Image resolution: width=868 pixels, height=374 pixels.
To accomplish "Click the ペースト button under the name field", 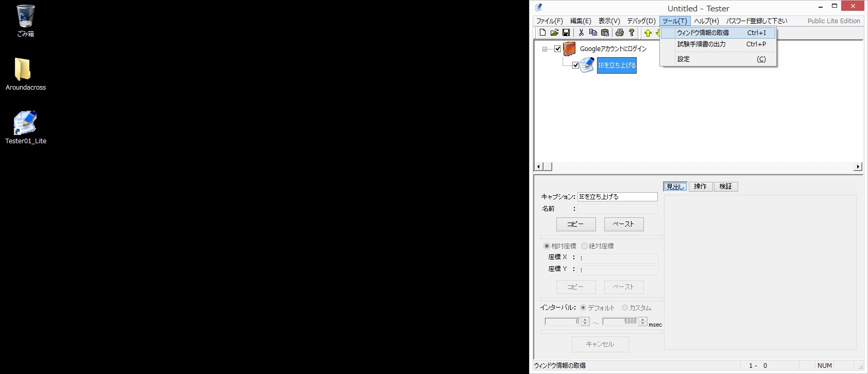I will click(x=624, y=224).
